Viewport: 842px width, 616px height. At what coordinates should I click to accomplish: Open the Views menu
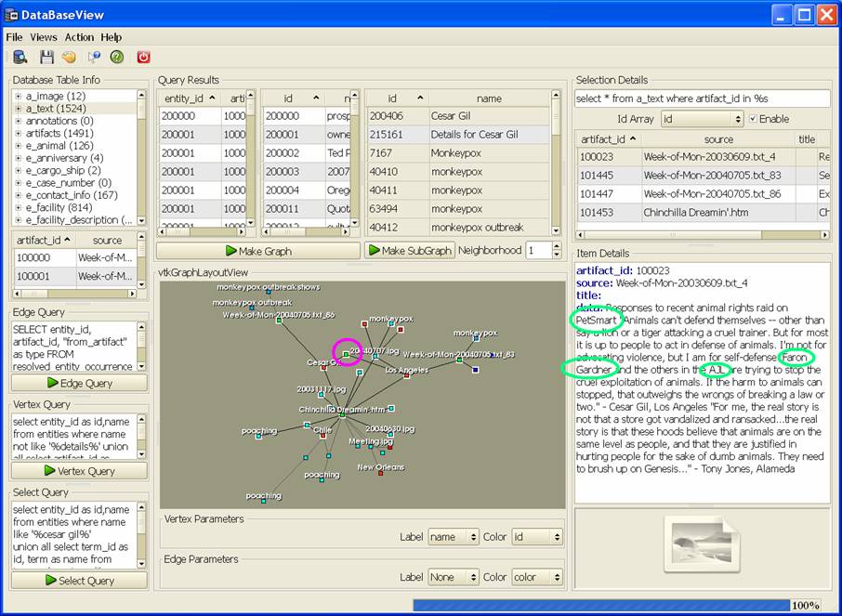[x=44, y=37]
